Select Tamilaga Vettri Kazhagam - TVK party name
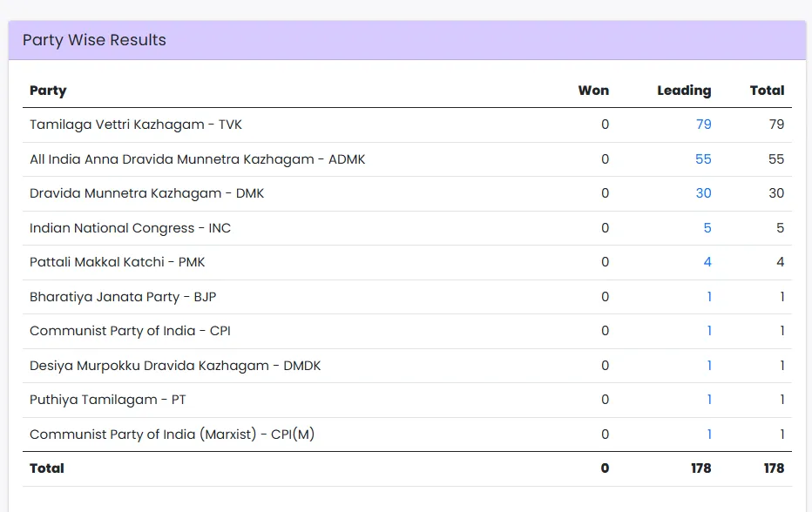 tap(136, 125)
